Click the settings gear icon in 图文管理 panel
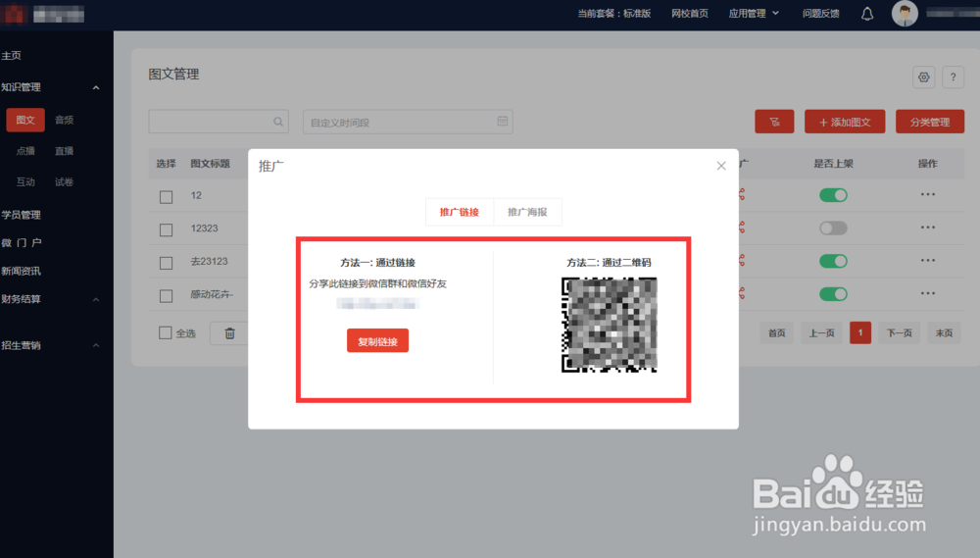The width and height of the screenshot is (980, 558). click(x=924, y=77)
